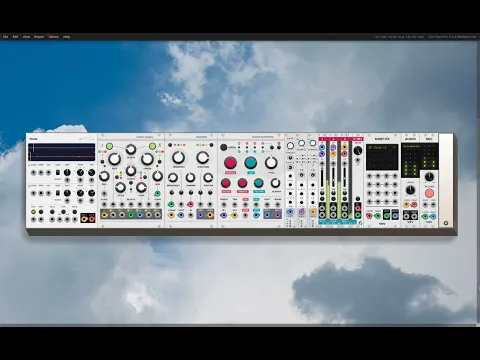This screenshot has width=480, height=360.
Task: Click the DAMPING knob on the resonator
Action: 191,177
